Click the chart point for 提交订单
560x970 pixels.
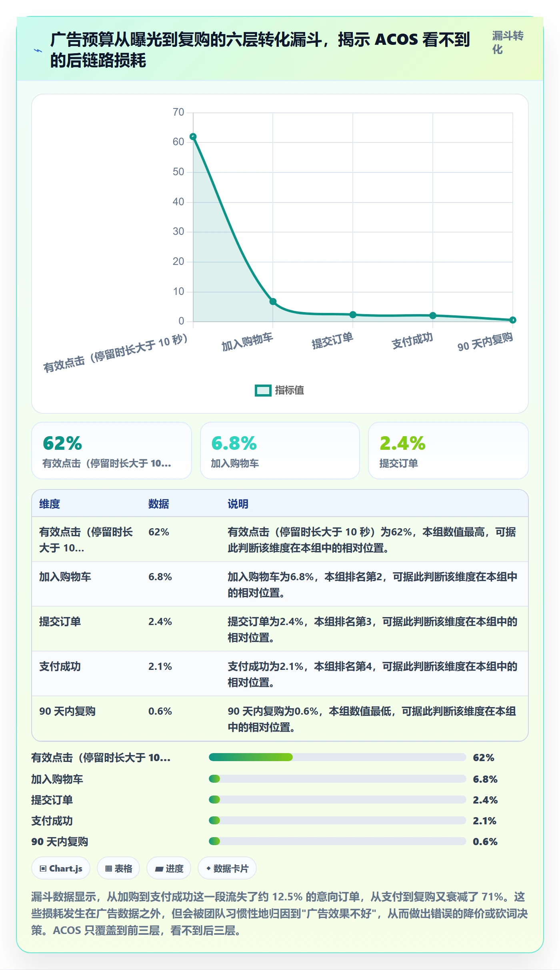(353, 315)
